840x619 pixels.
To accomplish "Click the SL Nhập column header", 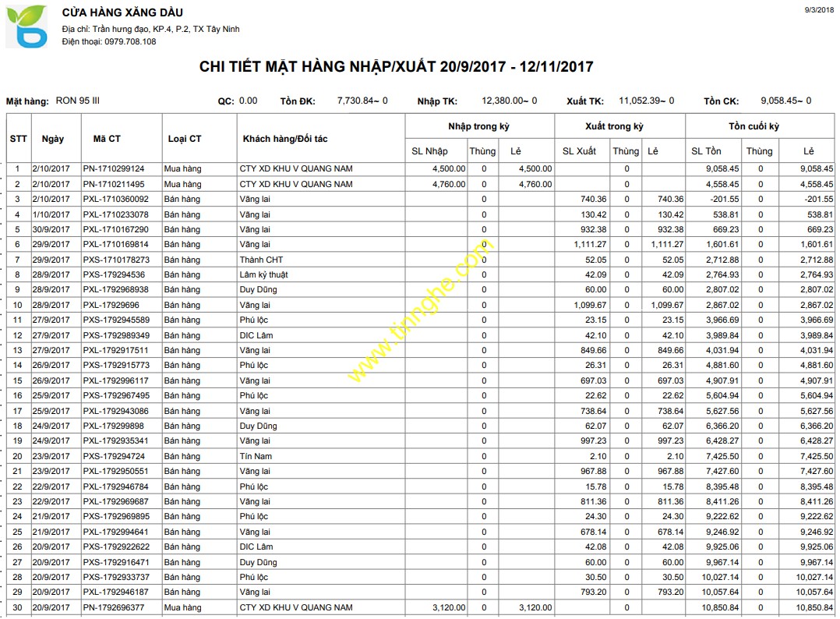I will pyautogui.click(x=429, y=151).
